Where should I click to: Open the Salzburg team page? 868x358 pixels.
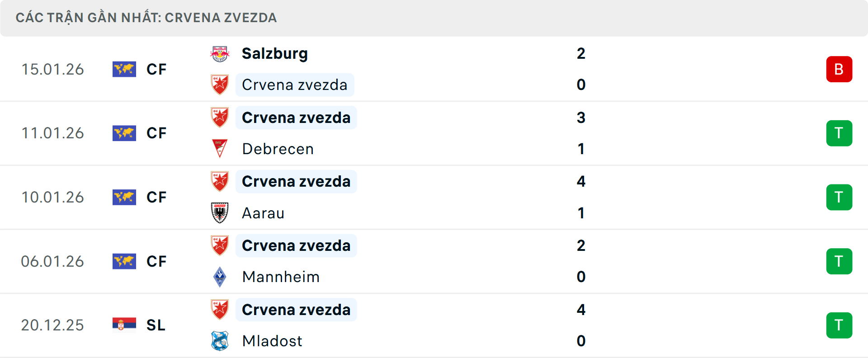click(274, 53)
